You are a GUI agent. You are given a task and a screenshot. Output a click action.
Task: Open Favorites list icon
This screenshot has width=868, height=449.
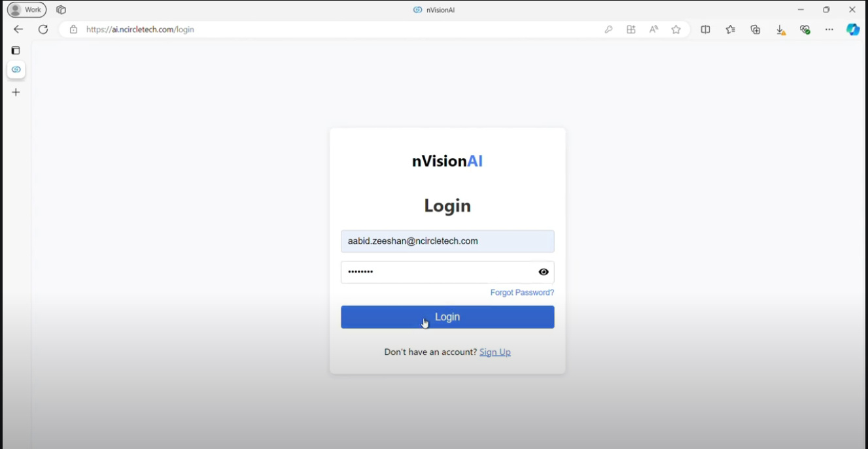(730, 29)
